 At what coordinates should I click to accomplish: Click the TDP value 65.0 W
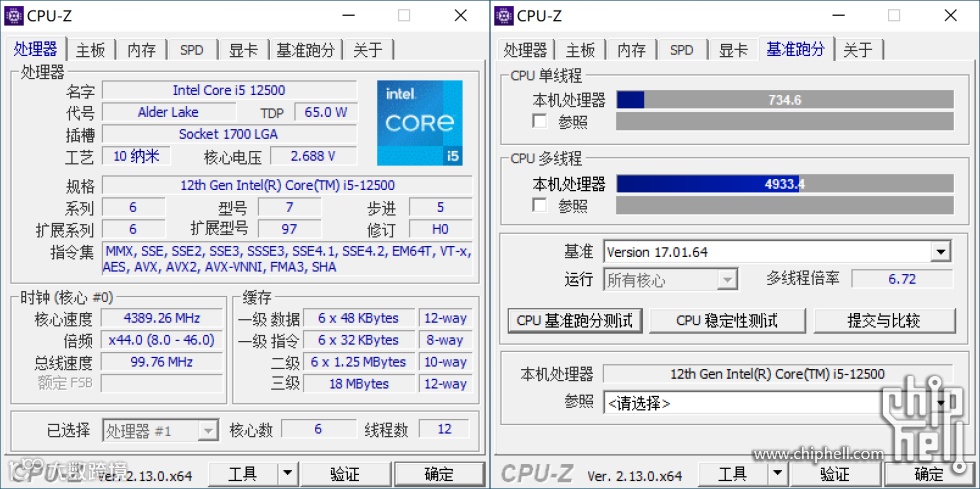(x=326, y=113)
